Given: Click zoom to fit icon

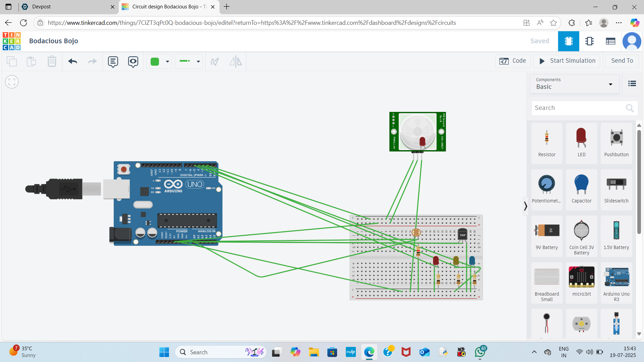Looking at the screenshot, I should [x=12, y=82].
